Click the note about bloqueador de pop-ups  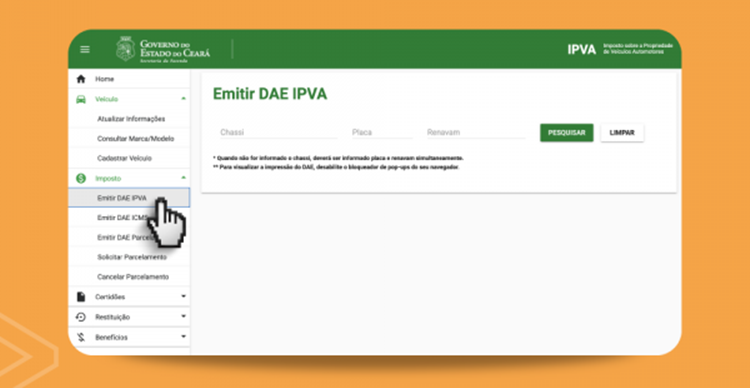tap(336, 167)
